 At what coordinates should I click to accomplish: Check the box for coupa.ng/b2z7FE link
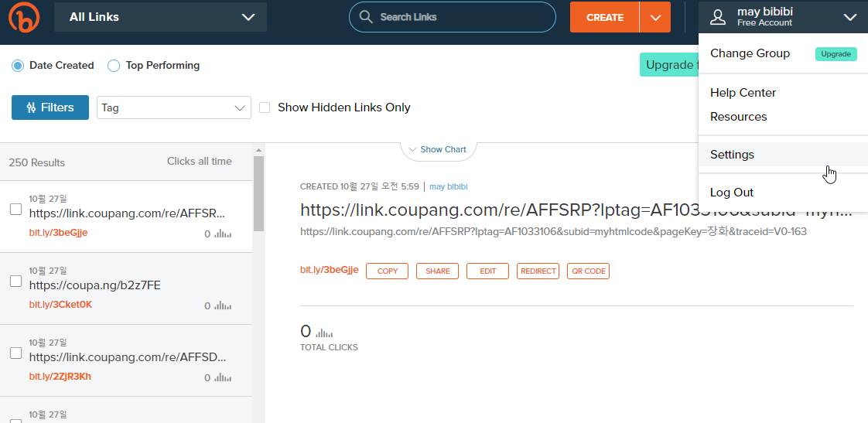16,281
